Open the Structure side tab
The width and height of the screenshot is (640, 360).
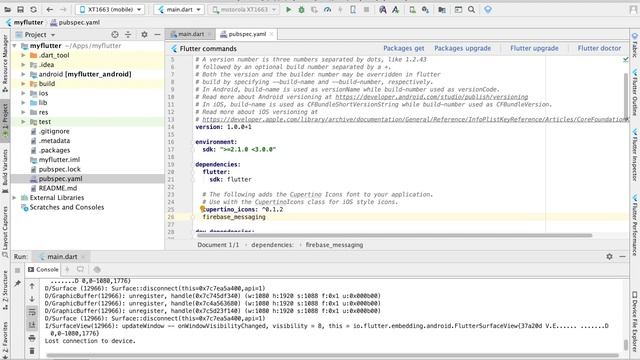[5, 290]
